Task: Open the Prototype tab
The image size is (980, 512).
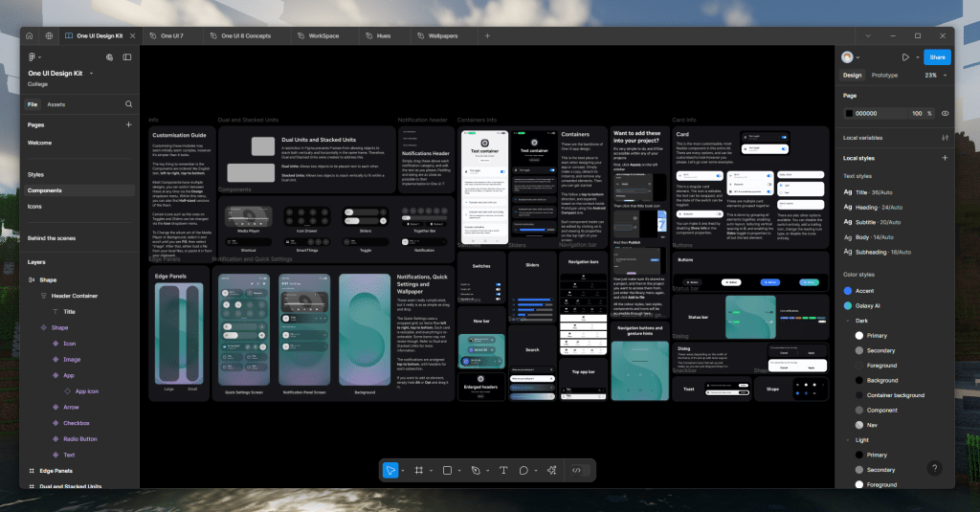Action: pyautogui.click(x=884, y=75)
